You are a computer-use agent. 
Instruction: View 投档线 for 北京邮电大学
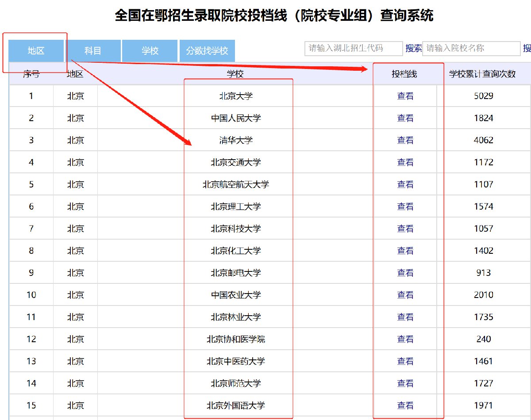coord(405,273)
